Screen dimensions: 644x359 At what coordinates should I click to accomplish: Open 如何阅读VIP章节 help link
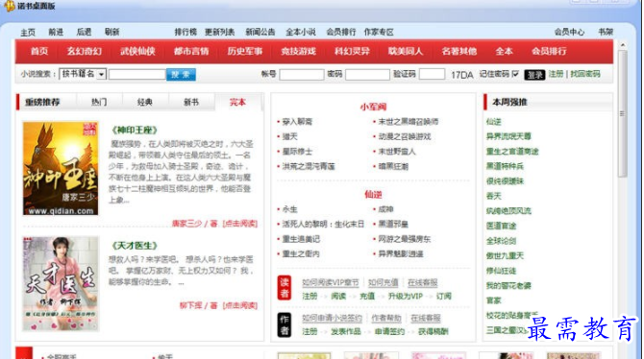(x=331, y=282)
